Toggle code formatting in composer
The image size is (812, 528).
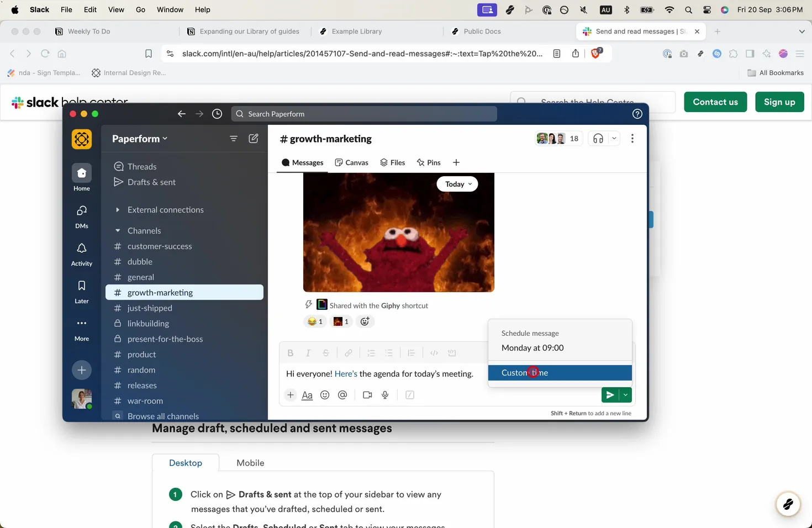[x=434, y=353]
